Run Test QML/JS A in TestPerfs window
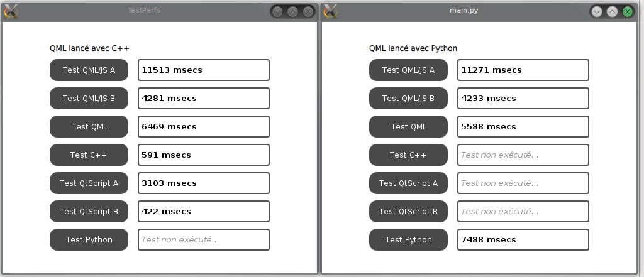 [89, 70]
